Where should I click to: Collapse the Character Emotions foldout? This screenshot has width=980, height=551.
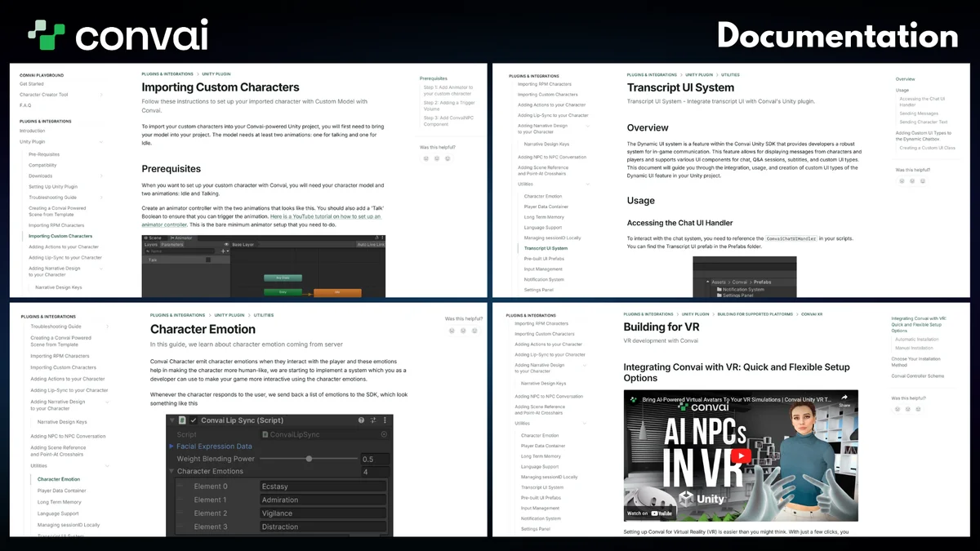click(171, 471)
